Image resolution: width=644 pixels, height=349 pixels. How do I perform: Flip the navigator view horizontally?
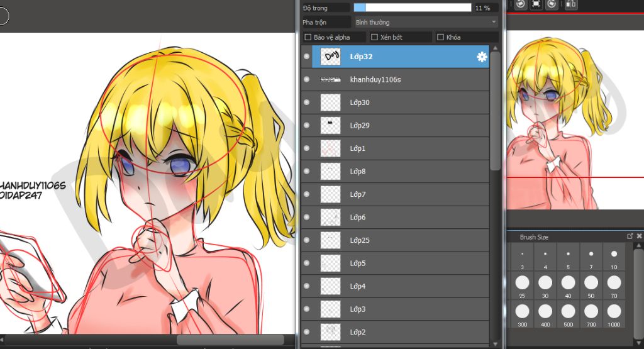pos(570,4)
